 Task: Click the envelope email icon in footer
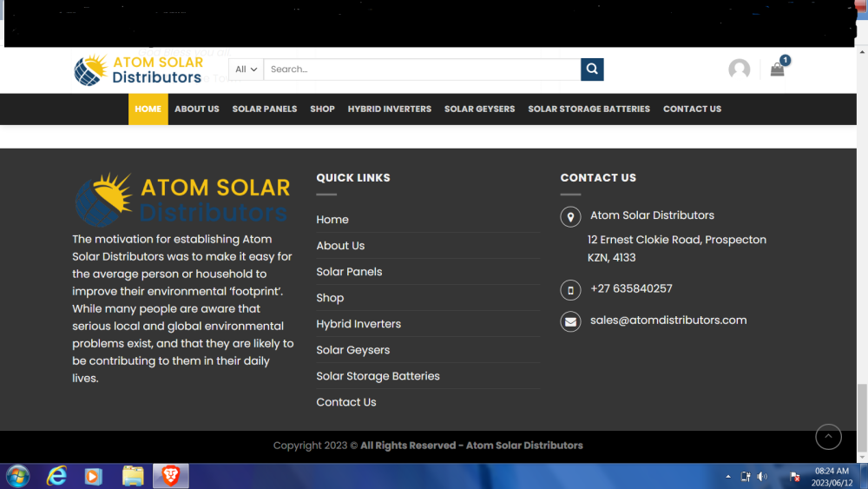[570, 321]
